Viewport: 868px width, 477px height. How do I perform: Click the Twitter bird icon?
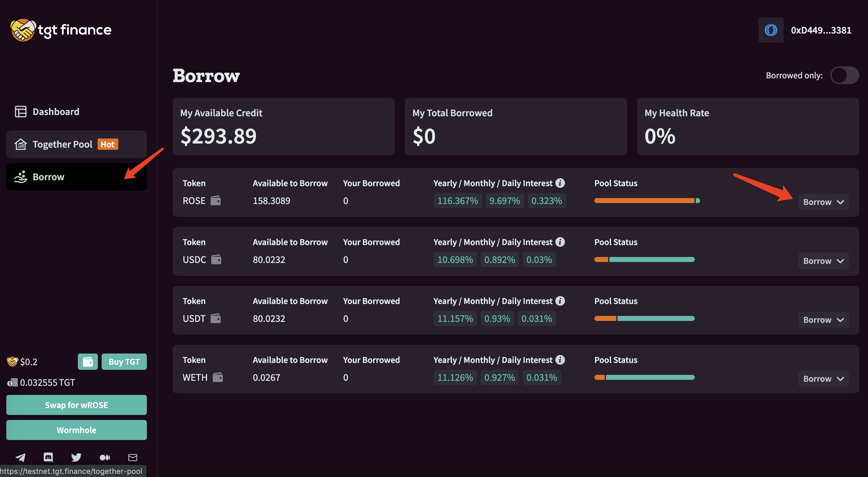click(76, 457)
